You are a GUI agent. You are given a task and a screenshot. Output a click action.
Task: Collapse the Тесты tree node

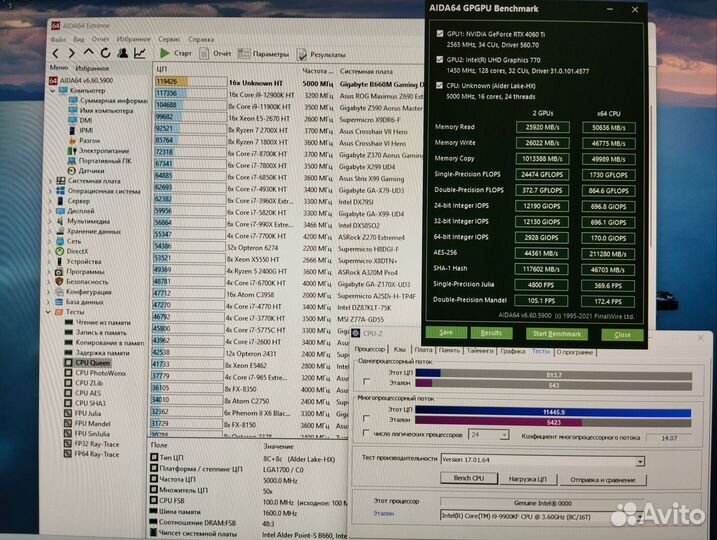point(48,312)
